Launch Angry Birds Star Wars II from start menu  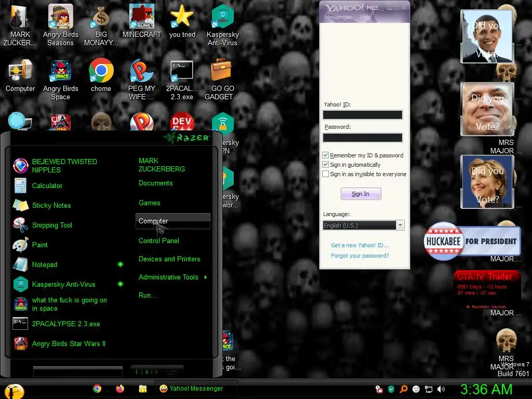pos(59,343)
